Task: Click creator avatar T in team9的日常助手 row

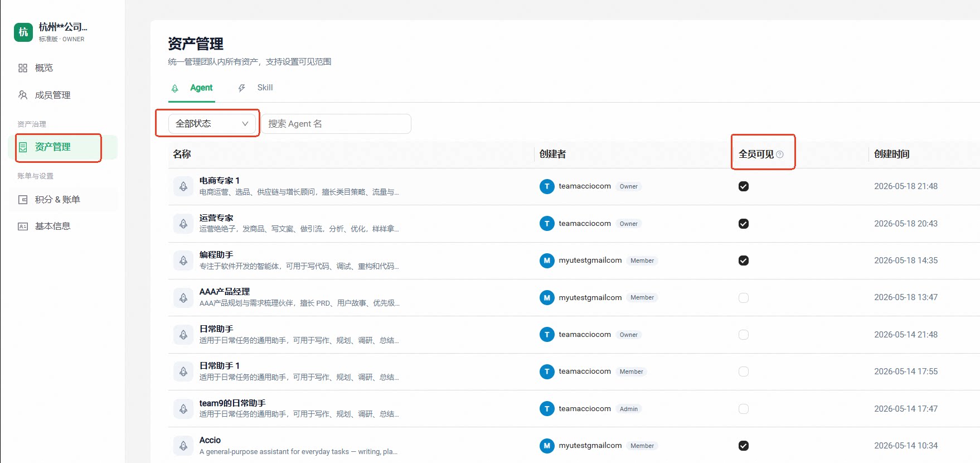Action: [547, 409]
